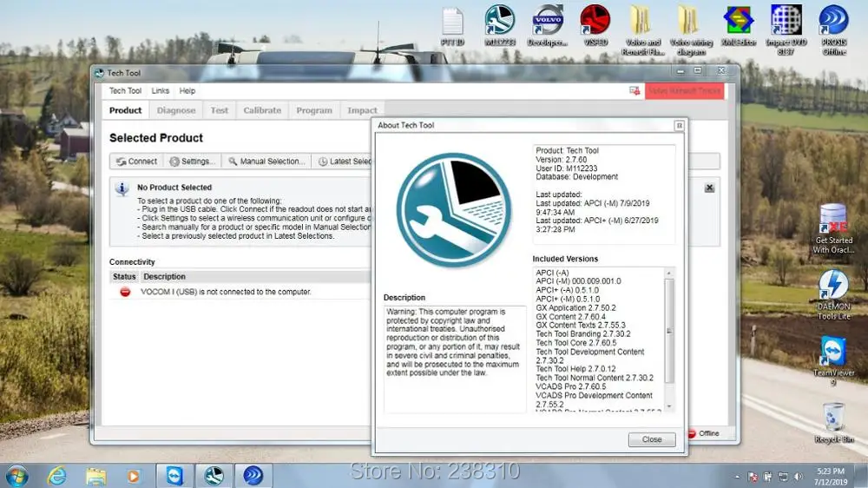
Task: Click the Offline status indicator
Action: tap(704, 433)
